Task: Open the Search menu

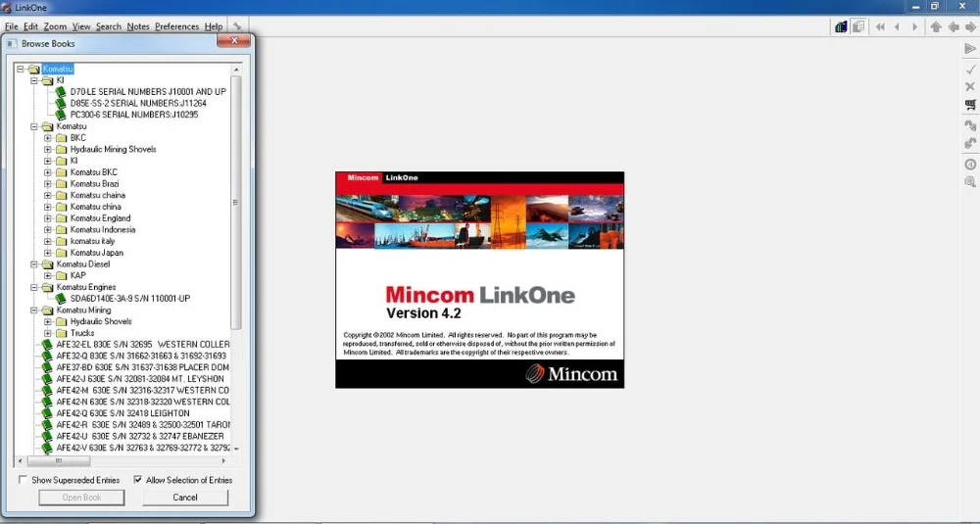Action: (109, 26)
